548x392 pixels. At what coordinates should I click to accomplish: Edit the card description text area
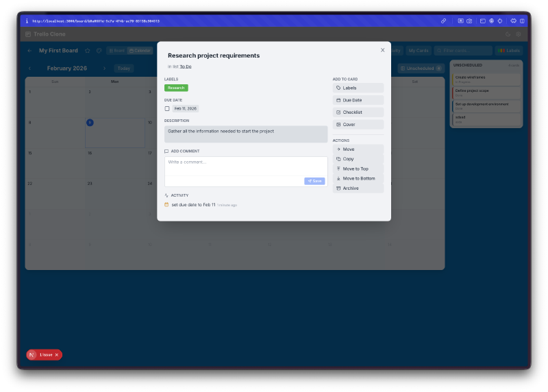coord(245,134)
